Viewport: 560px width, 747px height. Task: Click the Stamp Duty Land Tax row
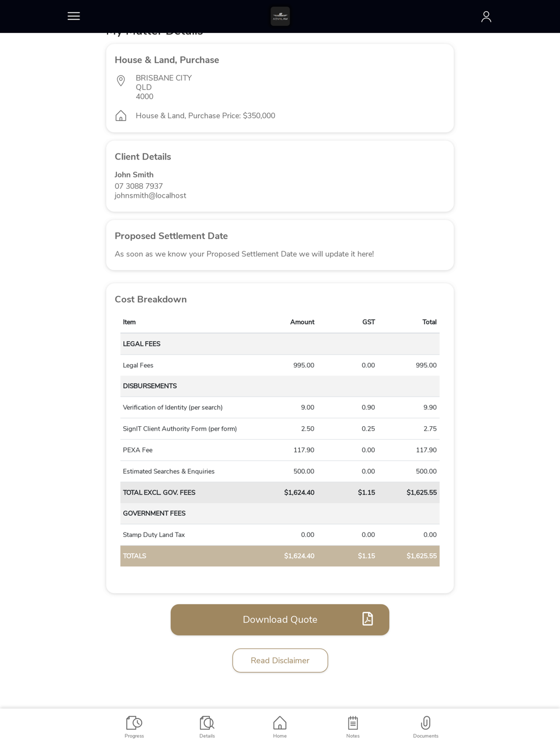(280, 535)
